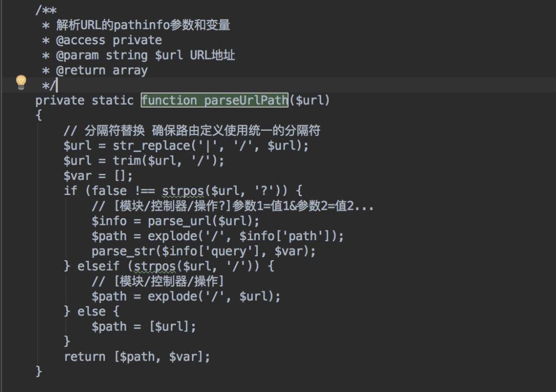
Task: Click the trim($url, '/') call
Action: click(x=168, y=161)
